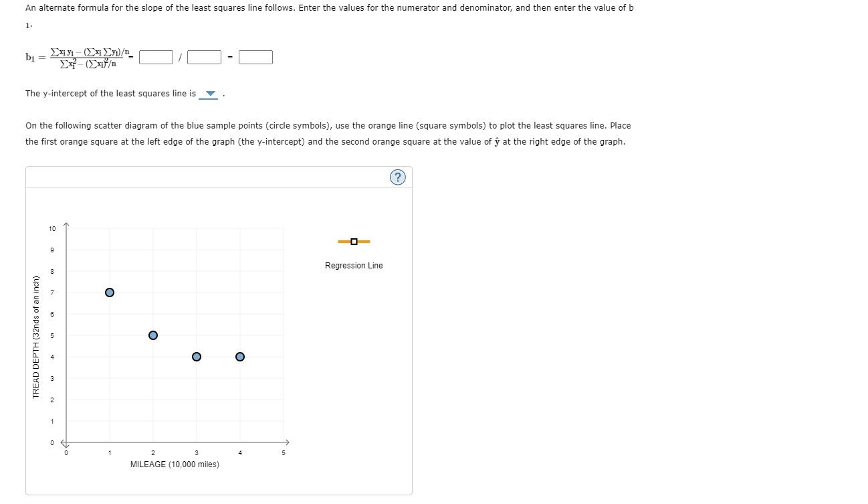Click the orange square on the regression symbol
Screen dimensions: 868x504
(354, 240)
